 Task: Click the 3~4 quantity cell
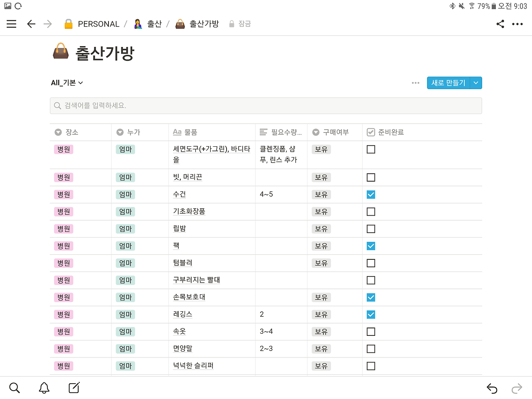click(281, 332)
